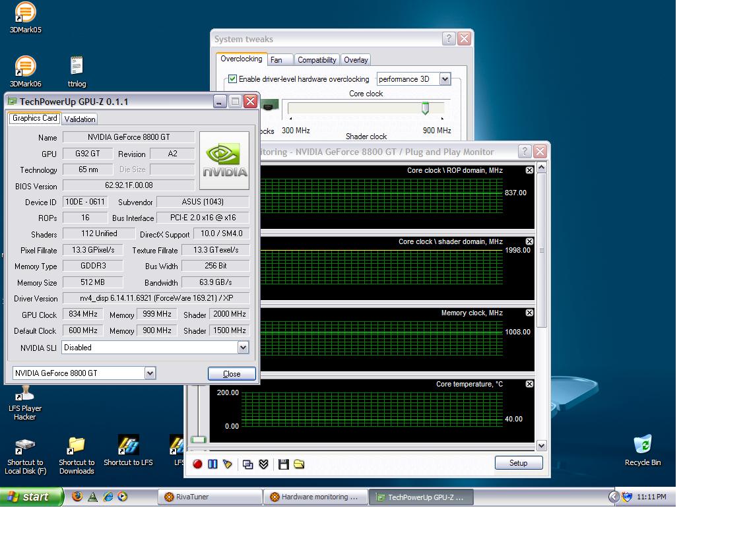Launch the media player quick launch icon
Viewport: 747px width, 560px height.
[x=123, y=496]
